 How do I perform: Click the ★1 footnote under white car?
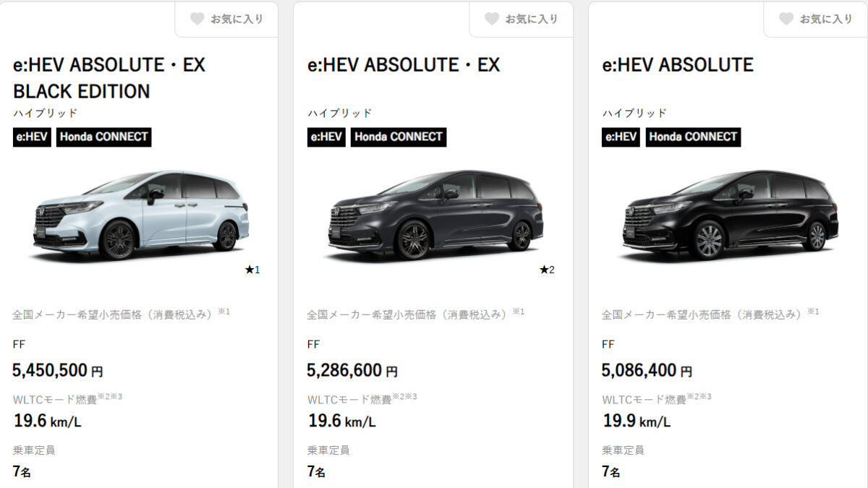point(252,270)
